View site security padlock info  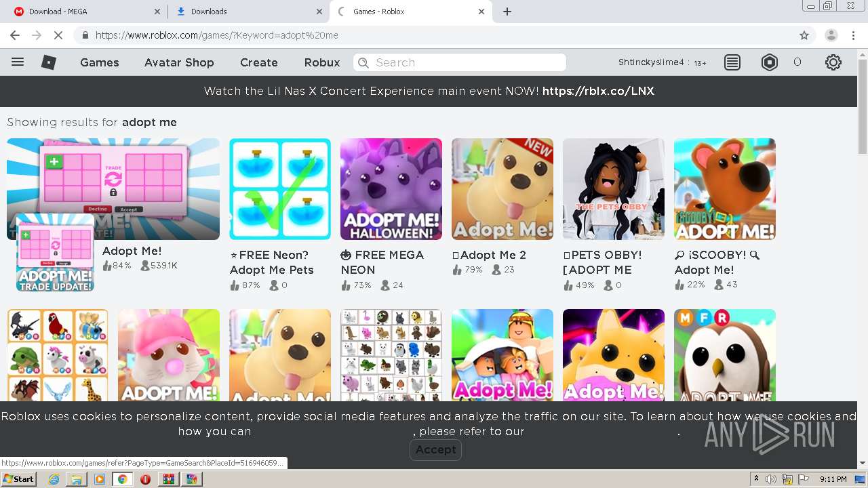click(x=85, y=35)
